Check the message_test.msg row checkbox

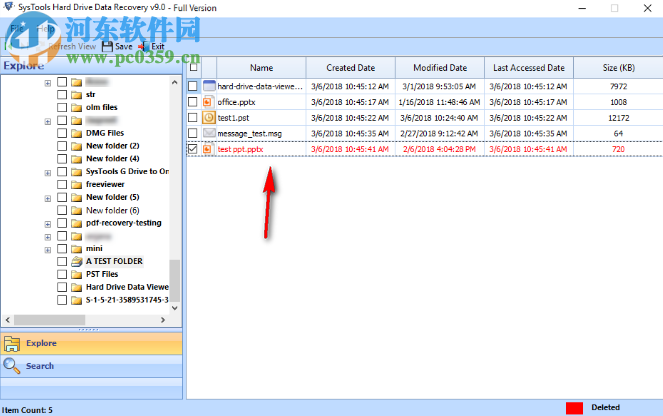(x=192, y=133)
